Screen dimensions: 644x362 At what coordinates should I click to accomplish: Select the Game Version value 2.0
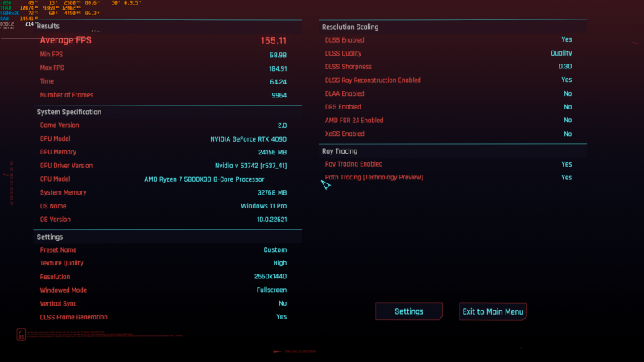pyautogui.click(x=283, y=125)
